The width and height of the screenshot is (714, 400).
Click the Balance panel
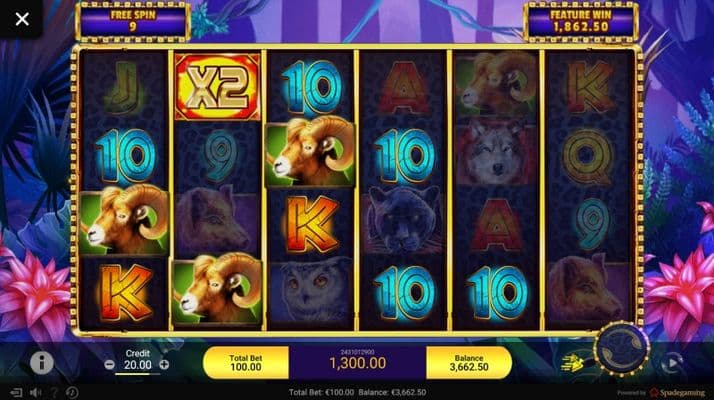(x=469, y=363)
